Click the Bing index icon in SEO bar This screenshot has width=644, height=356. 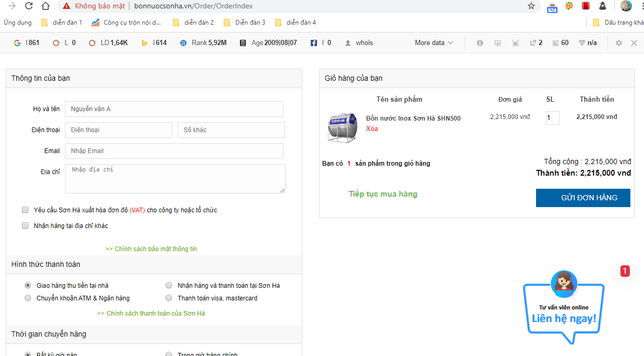(x=145, y=43)
